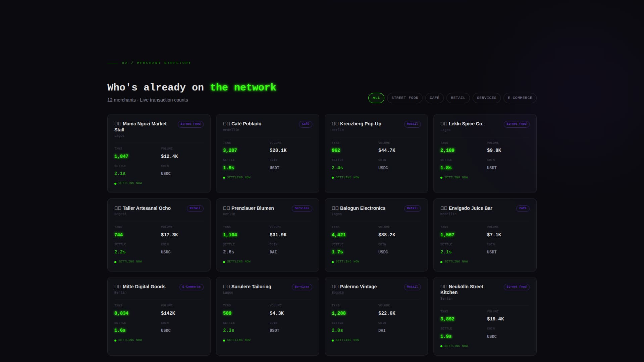Click Retail badge on Palermo Vintage card
The width and height of the screenshot is (644, 362).
click(412, 287)
